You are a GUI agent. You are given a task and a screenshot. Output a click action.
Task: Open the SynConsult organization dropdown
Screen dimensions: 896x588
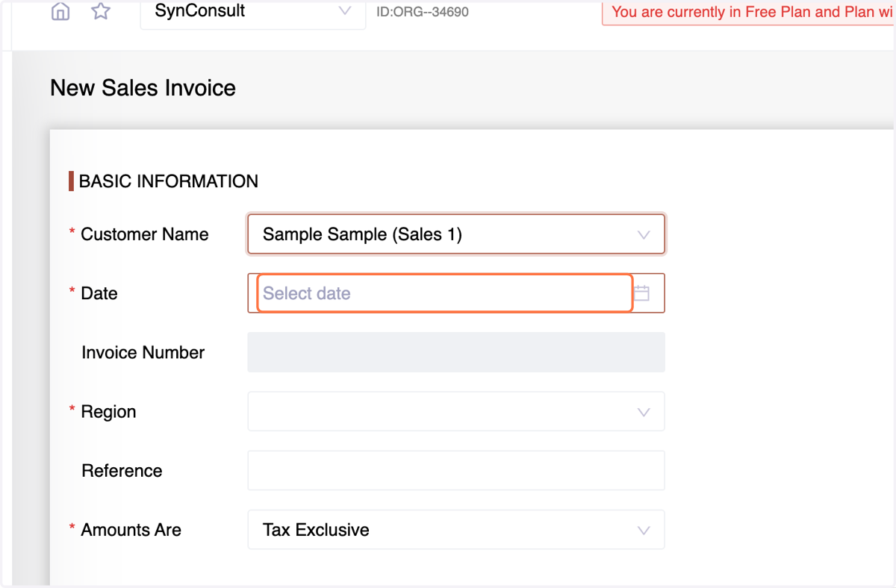point(253,12)
